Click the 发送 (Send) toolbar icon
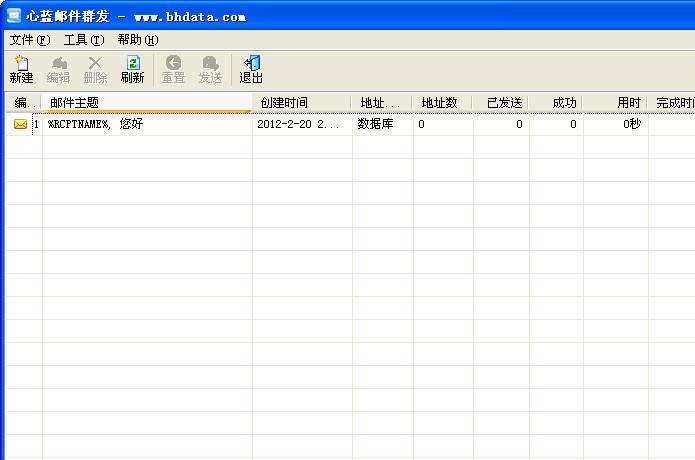 click(210, 69)
